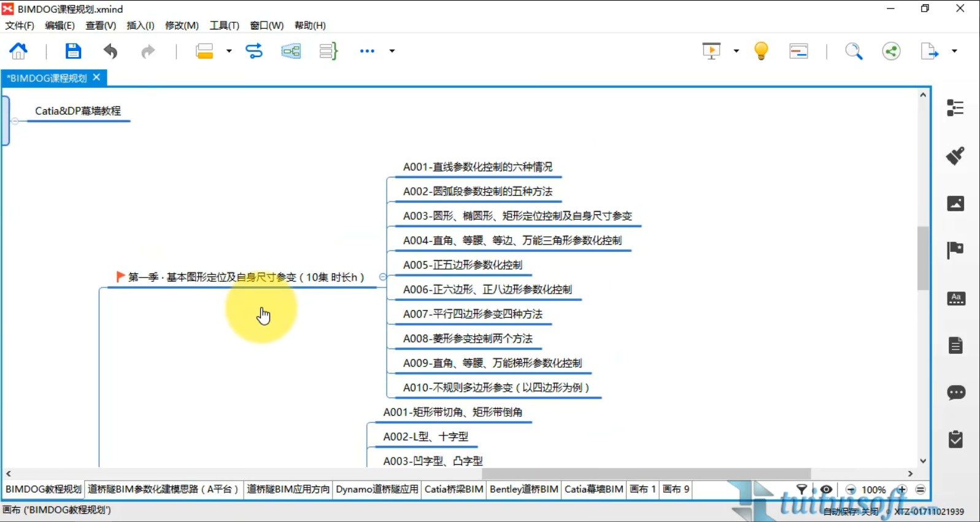
Task: Open the status bar actual-size menu icon
Action: (x=920, y=489)
